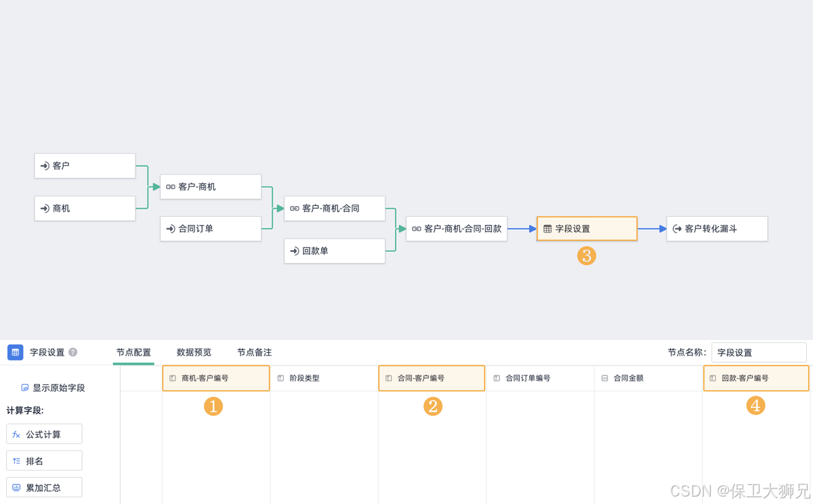
Task: Click number type icon of 合同金额
Action: pyautogui.click(x=605, y=379)
